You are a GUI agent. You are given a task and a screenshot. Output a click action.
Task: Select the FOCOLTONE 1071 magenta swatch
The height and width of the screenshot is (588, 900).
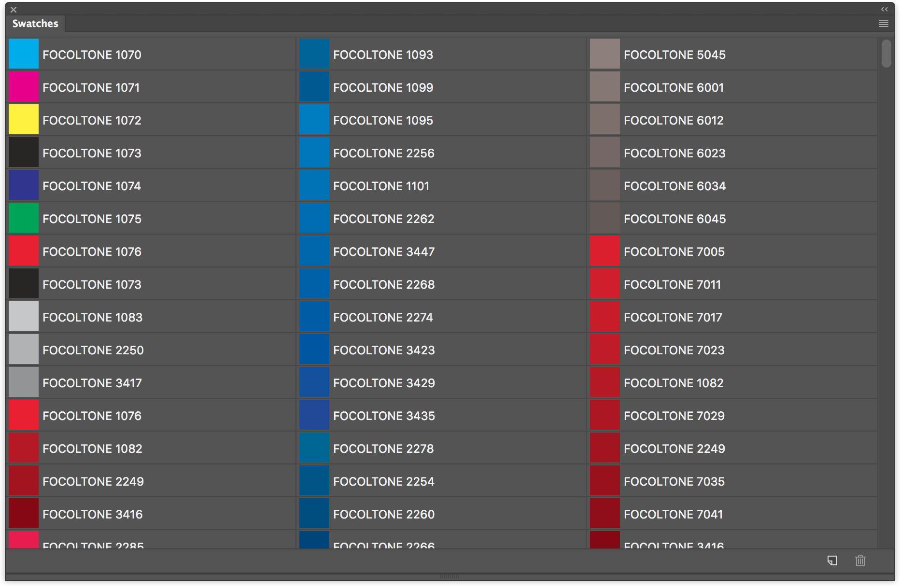23,87
